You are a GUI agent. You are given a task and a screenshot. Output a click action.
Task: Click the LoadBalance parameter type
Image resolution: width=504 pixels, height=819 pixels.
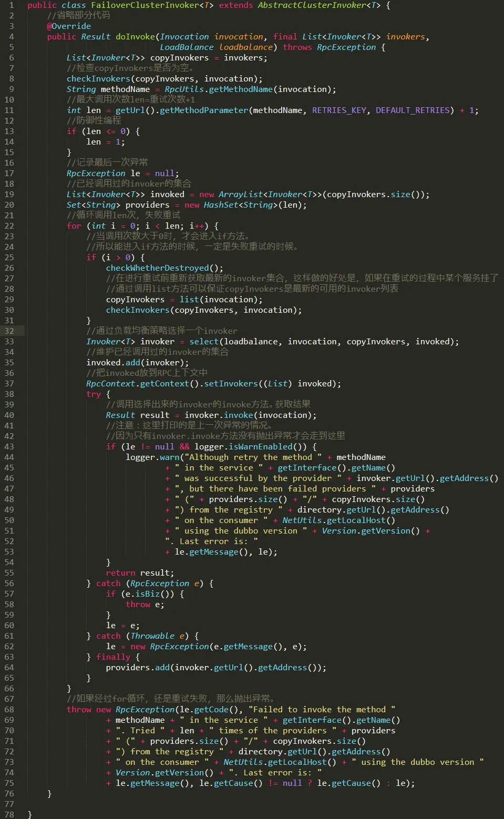click(x=187, y=47)
